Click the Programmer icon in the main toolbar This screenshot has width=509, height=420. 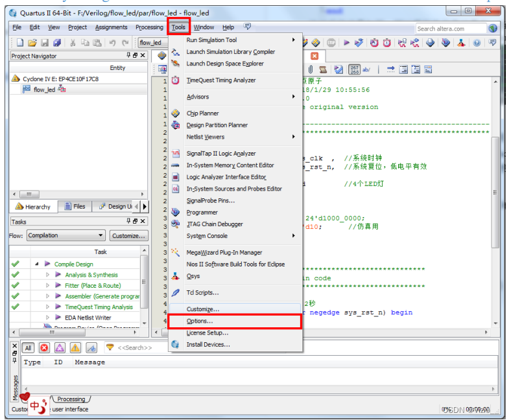(x=445, y=43)
